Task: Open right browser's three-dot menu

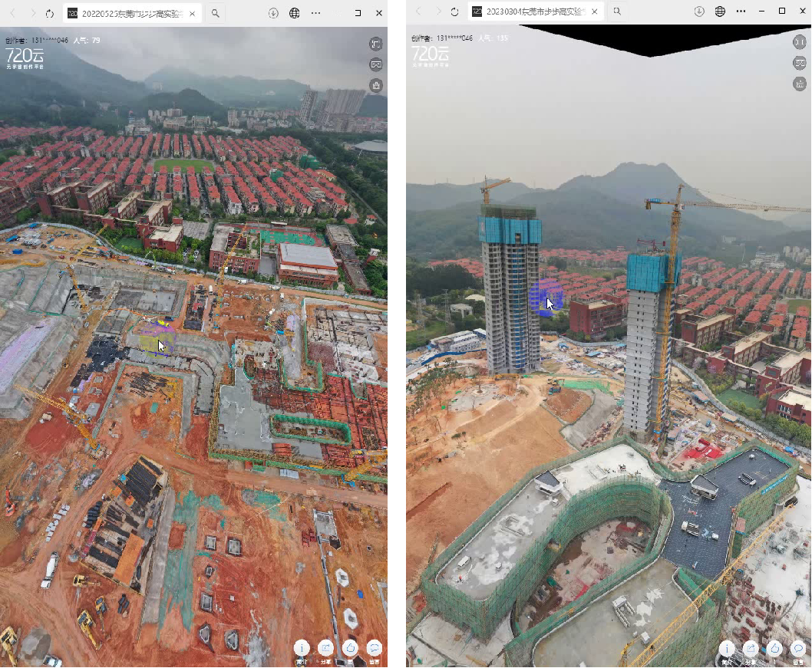Action: pyautogui.click(x=741, y=12)
